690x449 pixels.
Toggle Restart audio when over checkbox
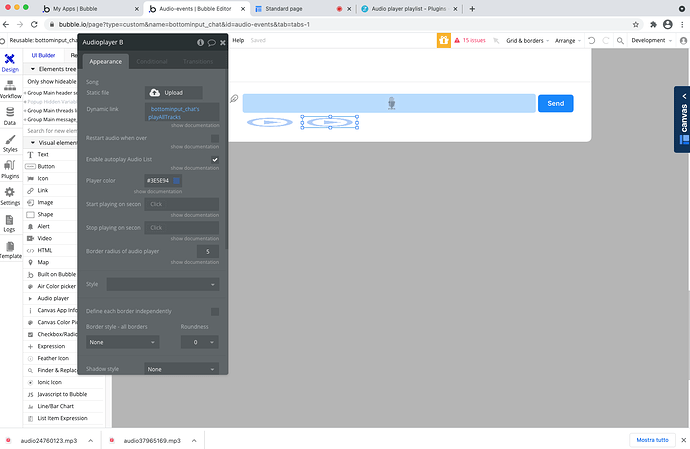[215, 138]
